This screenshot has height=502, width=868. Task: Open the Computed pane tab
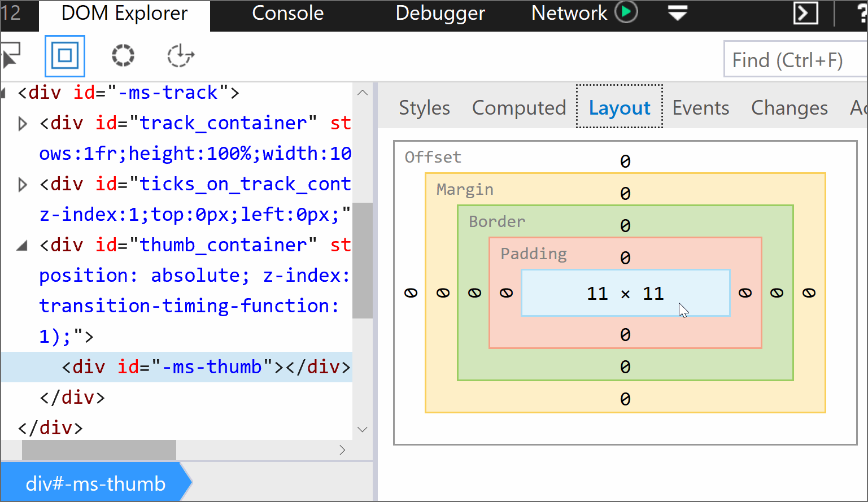click(x=518, y=108)
